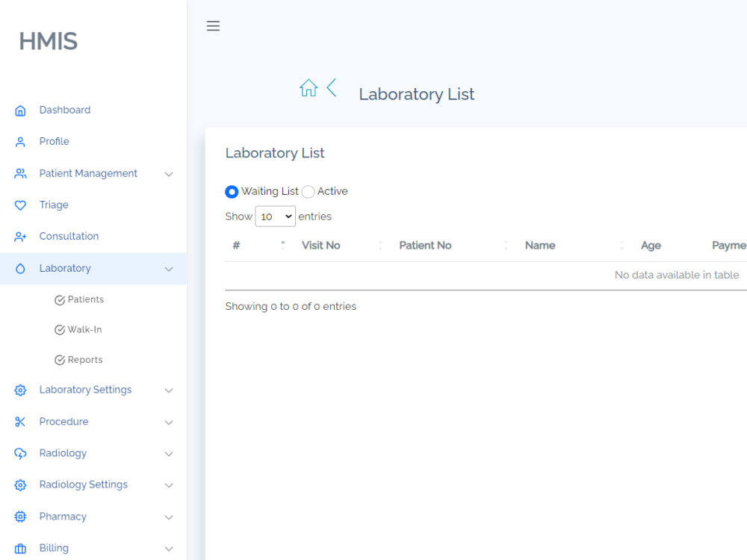Select the Active radio button

(309, 192)
